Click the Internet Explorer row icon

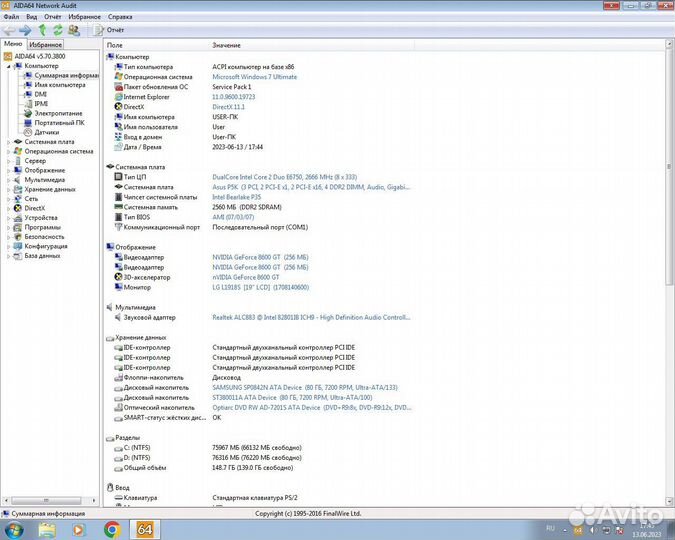coord(118,97)
